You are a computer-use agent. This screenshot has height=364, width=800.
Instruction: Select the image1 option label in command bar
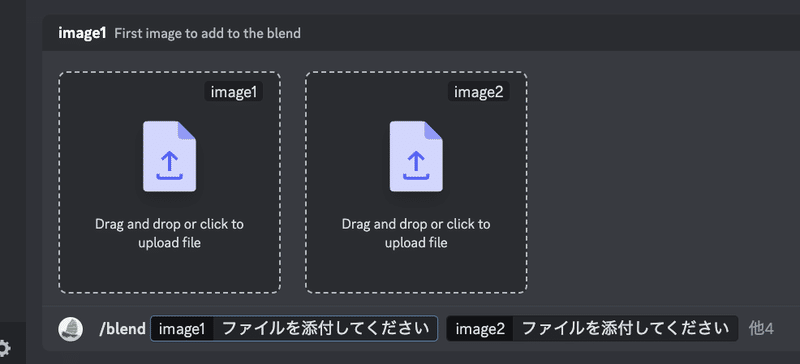tap(182, 329)
